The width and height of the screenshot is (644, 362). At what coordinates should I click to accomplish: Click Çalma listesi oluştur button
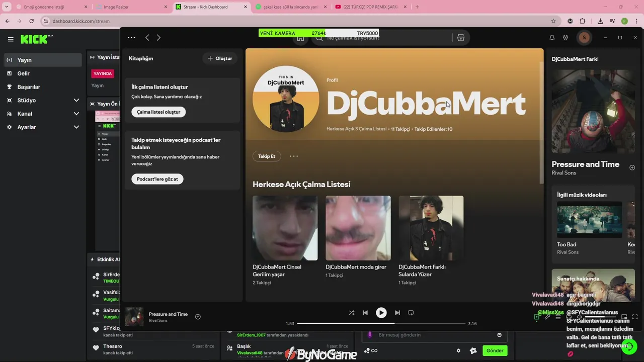[158, 112]
